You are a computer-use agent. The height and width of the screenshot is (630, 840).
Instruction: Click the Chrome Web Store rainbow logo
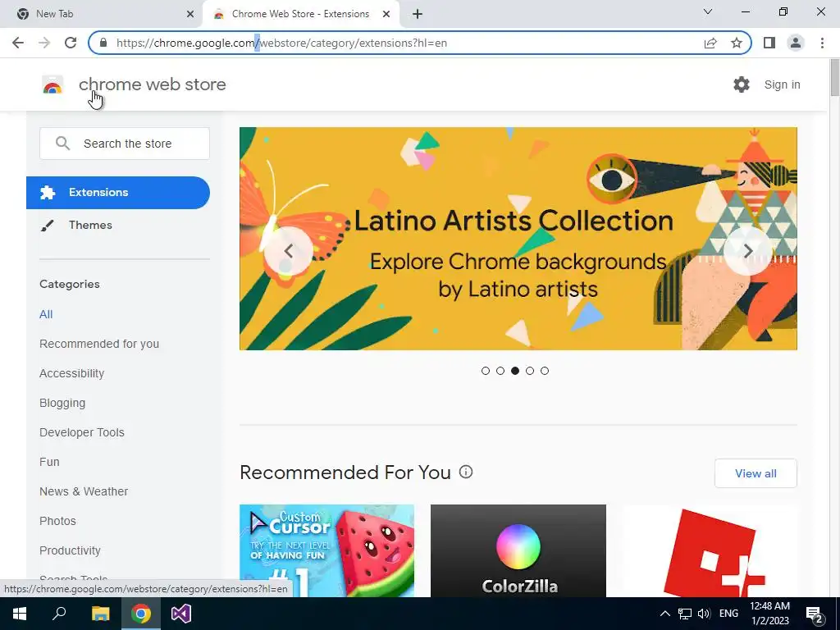[52, 84]
